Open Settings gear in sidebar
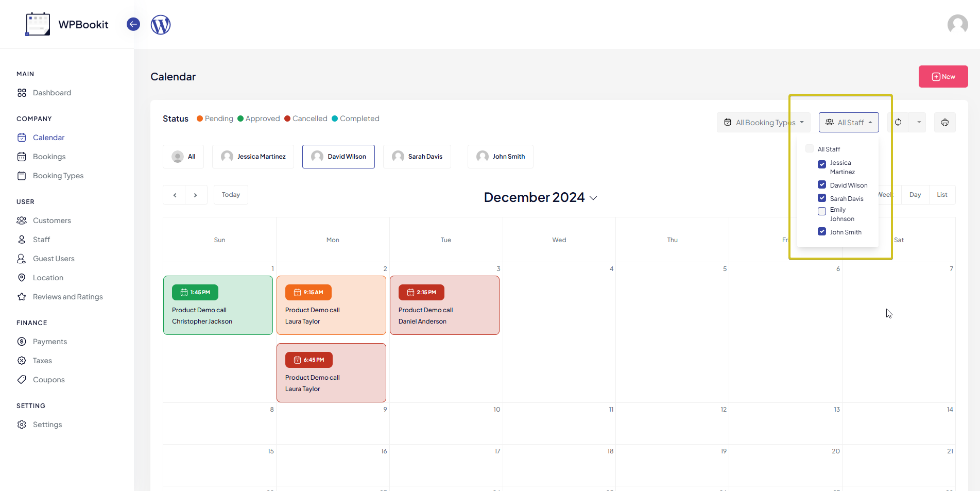This screenshot has width=980, height=491. click(22, 425)
